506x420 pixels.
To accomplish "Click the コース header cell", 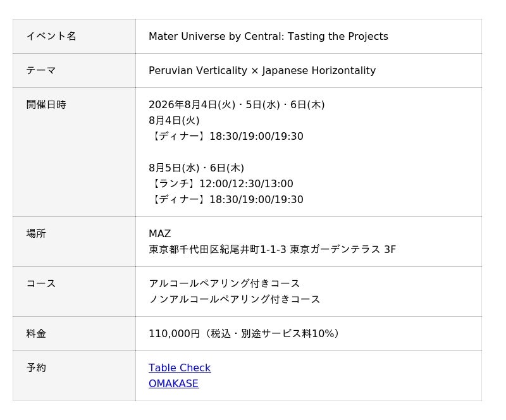I will tap(74, 292).
